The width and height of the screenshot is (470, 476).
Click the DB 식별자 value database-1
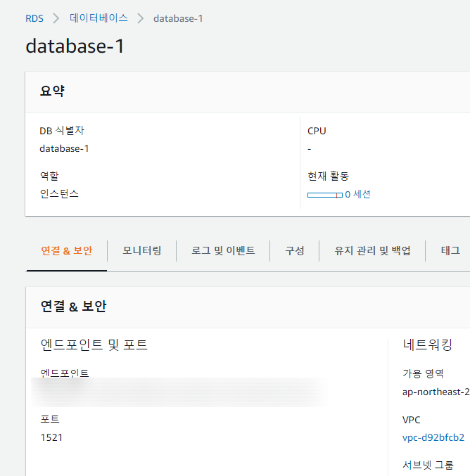point(64,148)
